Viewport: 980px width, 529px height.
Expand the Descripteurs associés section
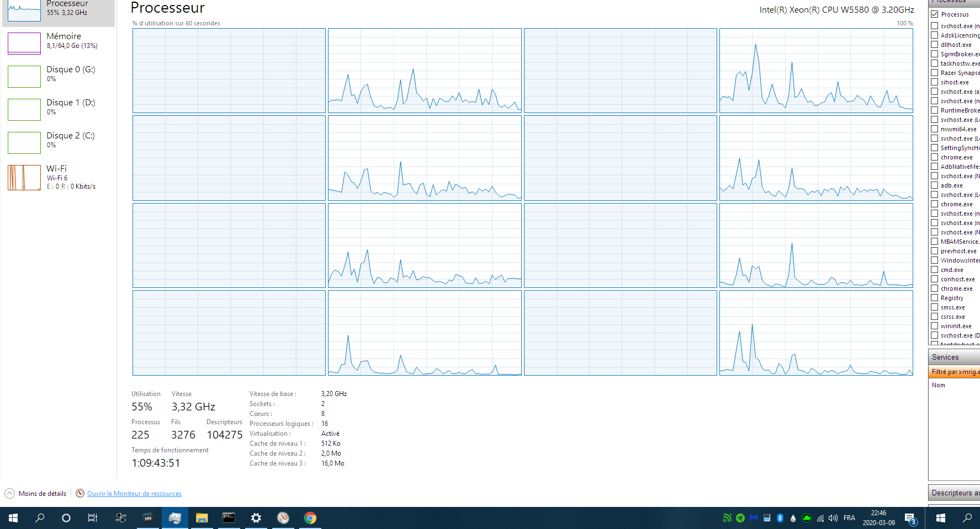coord(953,493)
